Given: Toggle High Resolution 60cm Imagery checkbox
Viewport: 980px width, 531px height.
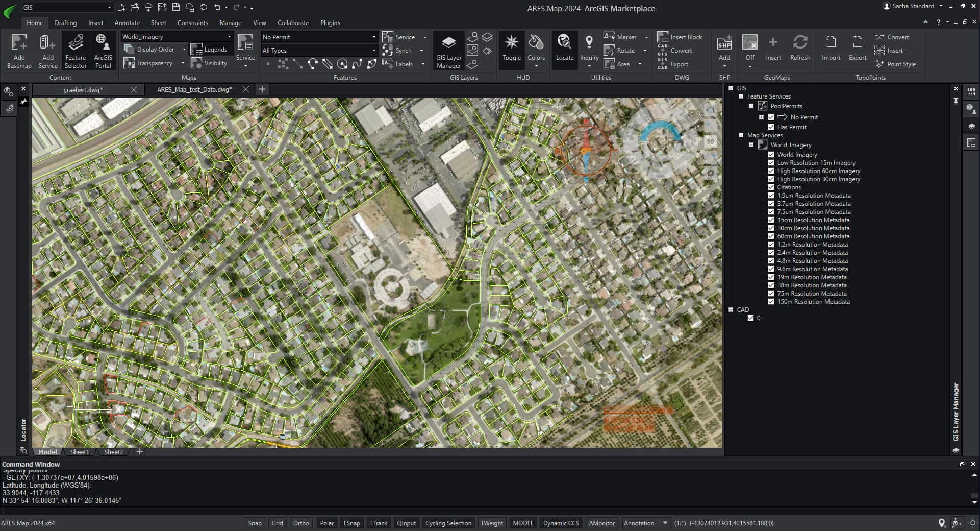Looking at the screenshot, I should [x=771, y=171].
